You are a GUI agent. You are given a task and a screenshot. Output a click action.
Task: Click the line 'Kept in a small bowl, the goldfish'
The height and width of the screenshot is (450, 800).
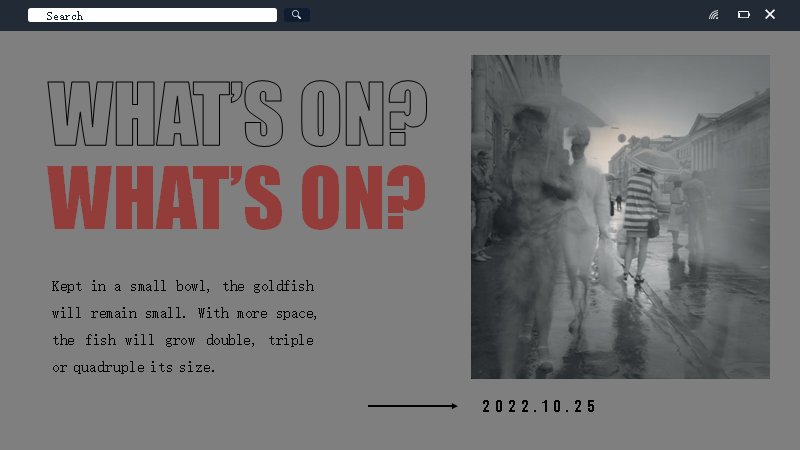183,286
